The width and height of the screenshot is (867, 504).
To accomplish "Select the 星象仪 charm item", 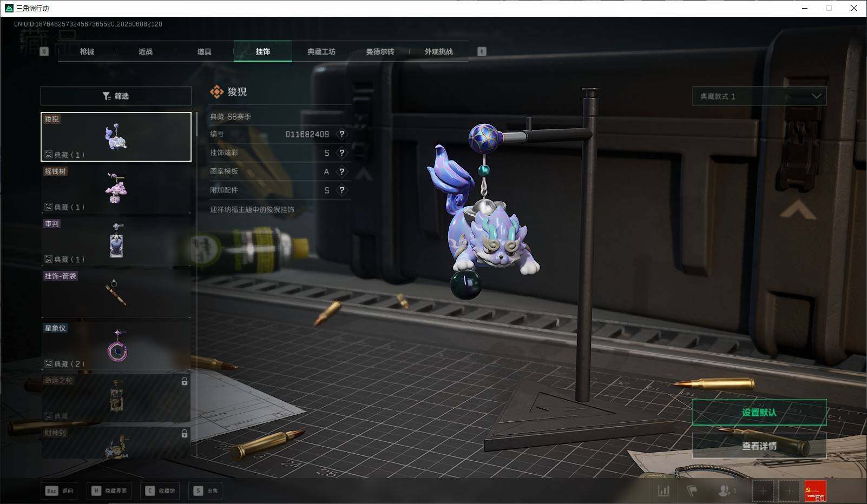I will coord(116,346).
